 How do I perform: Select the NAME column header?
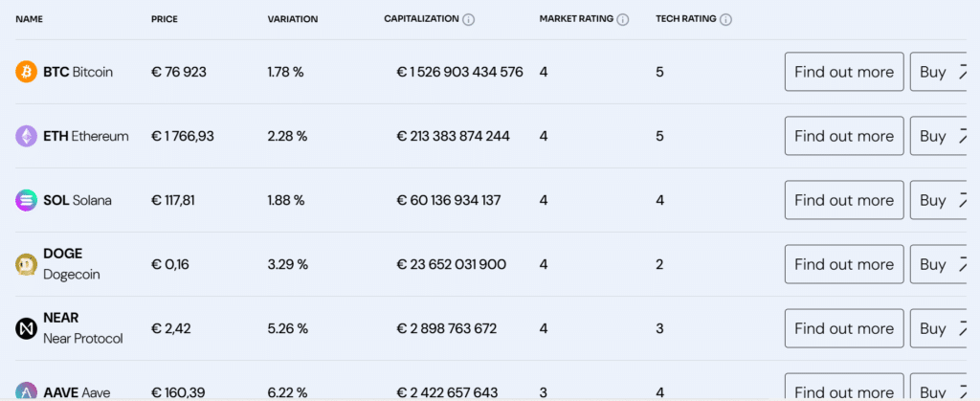[x=29, y=19]
